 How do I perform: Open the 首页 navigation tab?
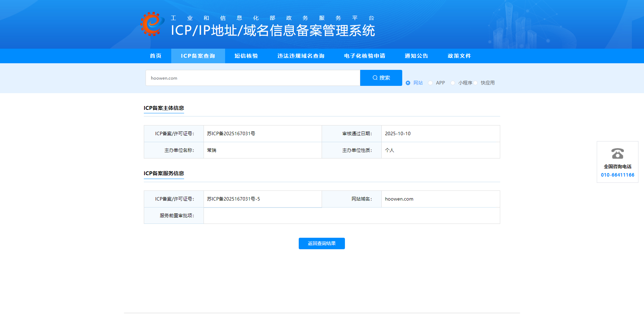pos(156,56)
